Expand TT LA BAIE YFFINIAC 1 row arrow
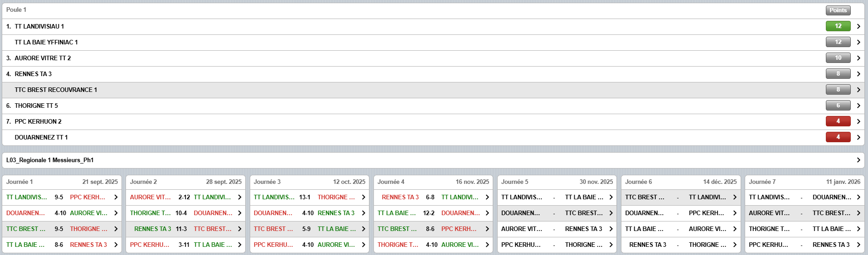The height and width of the screenshot is (255, 868). (x=858, y=43)
